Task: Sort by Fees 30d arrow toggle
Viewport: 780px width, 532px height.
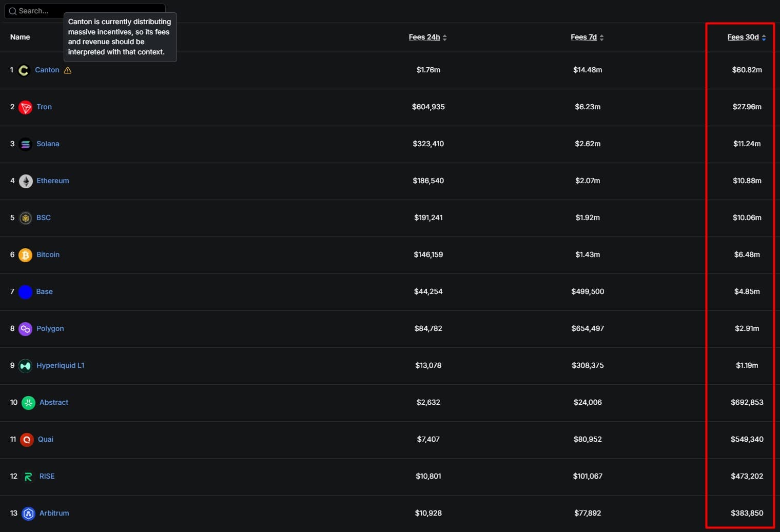Action: click(764, 37)
